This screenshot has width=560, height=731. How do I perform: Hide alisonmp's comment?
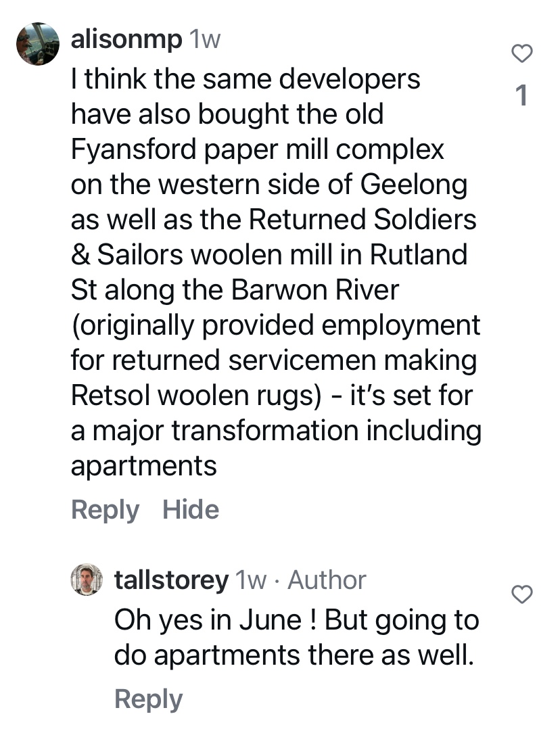(x=191, y=509)
